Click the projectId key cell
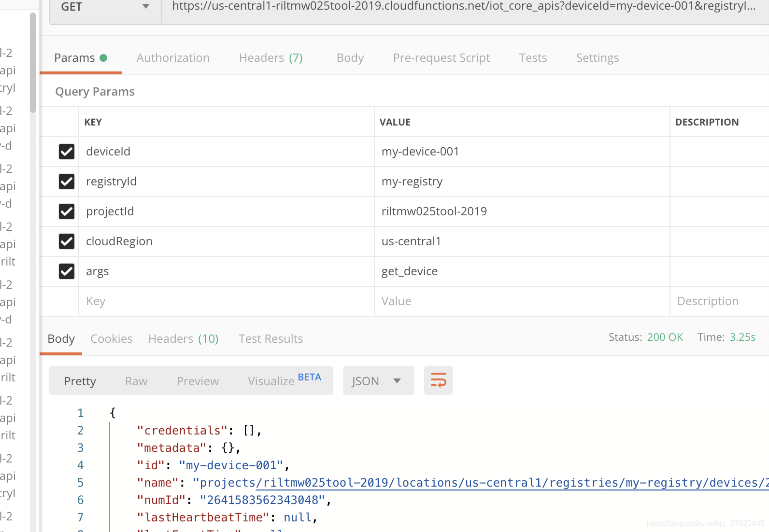The width and height of the screenshot is (769, 532). pos(227,211)
